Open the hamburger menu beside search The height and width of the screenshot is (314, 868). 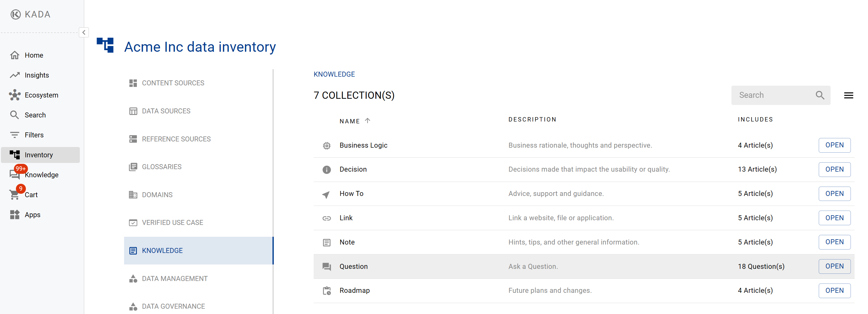click(848, 95)
